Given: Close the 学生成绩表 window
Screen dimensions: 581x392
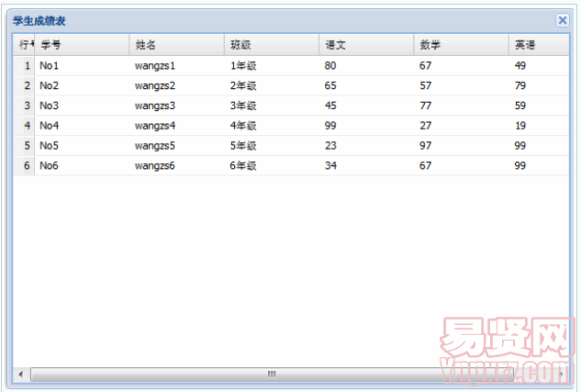Looking at the screenshot, I should pos(562,20).
